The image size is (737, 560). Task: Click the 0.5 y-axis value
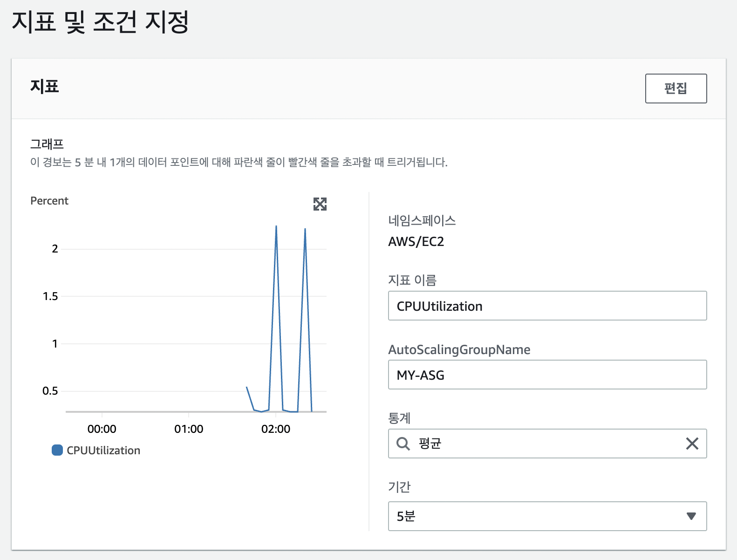click(50, 391)
